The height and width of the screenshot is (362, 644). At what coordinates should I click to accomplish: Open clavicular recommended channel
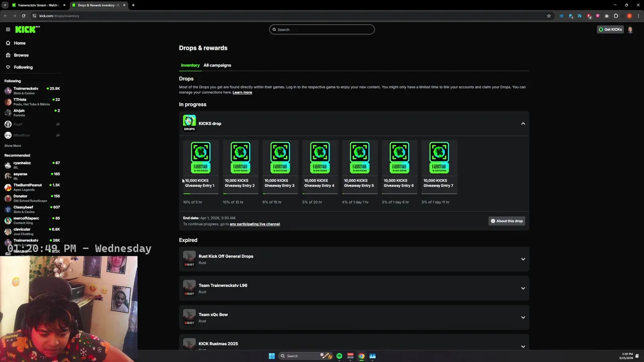coord(31,231)
